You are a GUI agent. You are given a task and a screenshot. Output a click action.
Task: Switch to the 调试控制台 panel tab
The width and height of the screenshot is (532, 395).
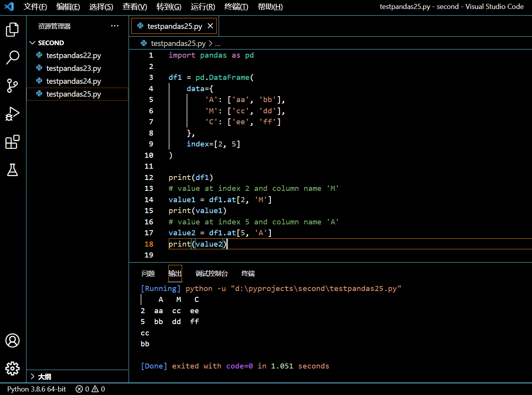(212, 273)
